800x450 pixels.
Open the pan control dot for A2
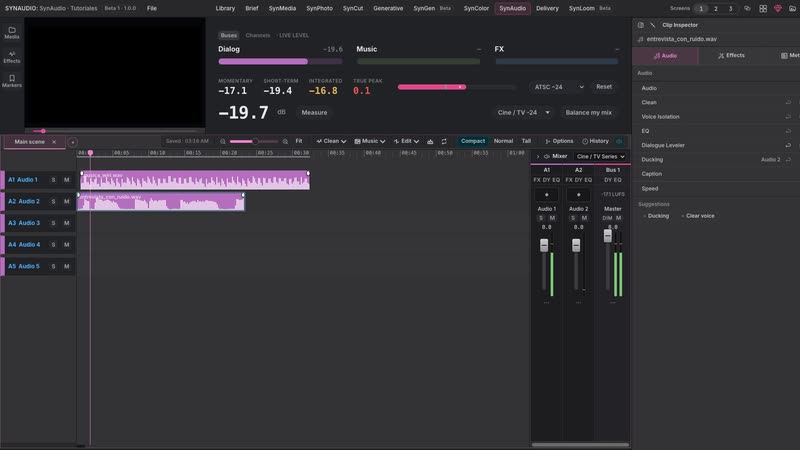pos(578,194)
